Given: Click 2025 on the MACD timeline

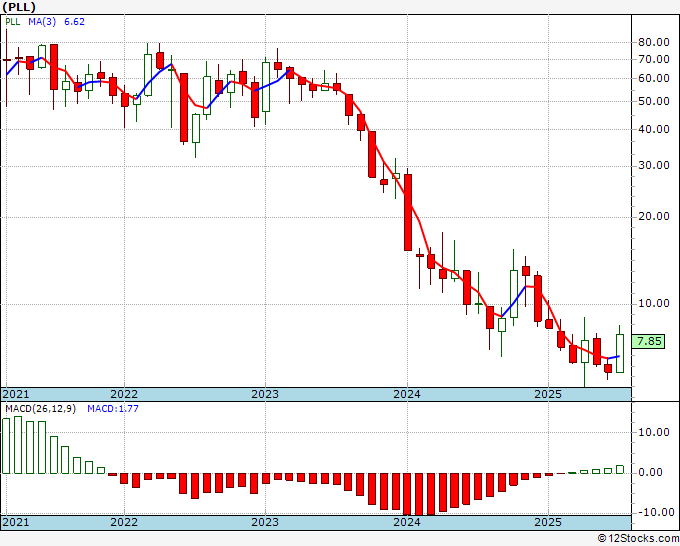Looking at the screenshot, I should click(548, 522).
